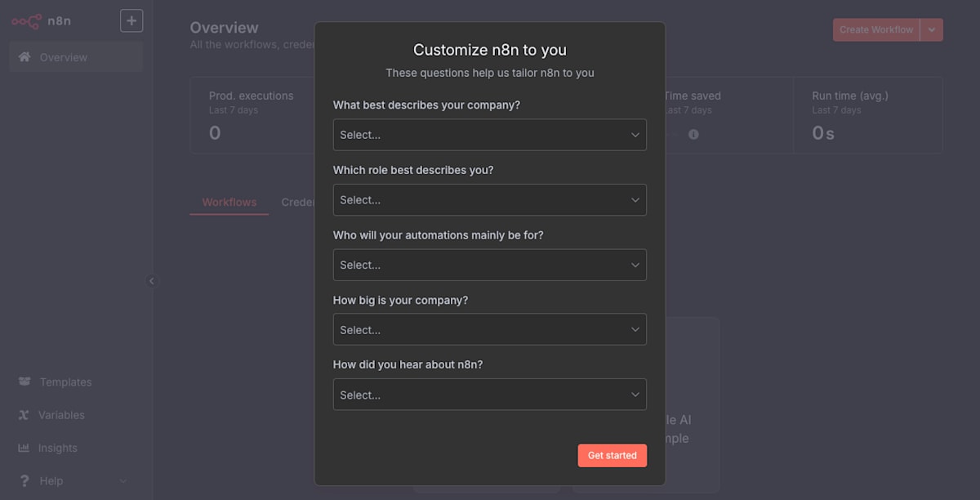The image size is (980, 500).
Task: Expand the Help chevron arrow
Action: click(x=123, y=480)
